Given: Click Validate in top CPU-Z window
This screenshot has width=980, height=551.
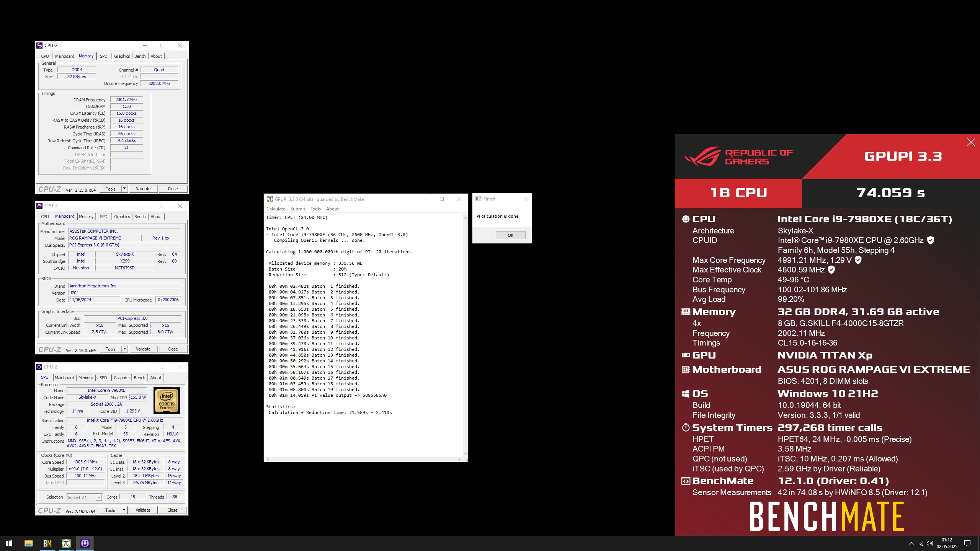Looking at the screenshot, I should (x=143, y=189).
